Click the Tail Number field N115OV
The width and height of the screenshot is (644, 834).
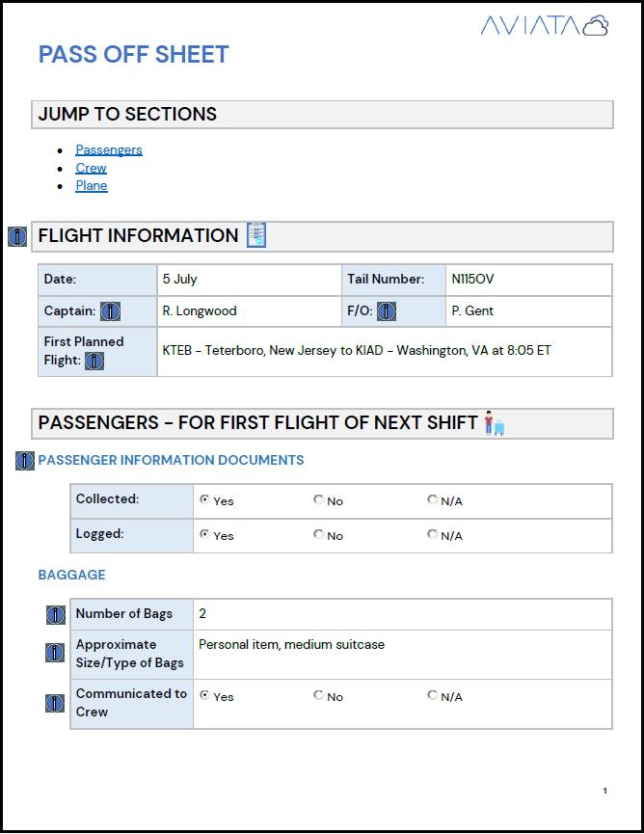[x=528, y=280]
